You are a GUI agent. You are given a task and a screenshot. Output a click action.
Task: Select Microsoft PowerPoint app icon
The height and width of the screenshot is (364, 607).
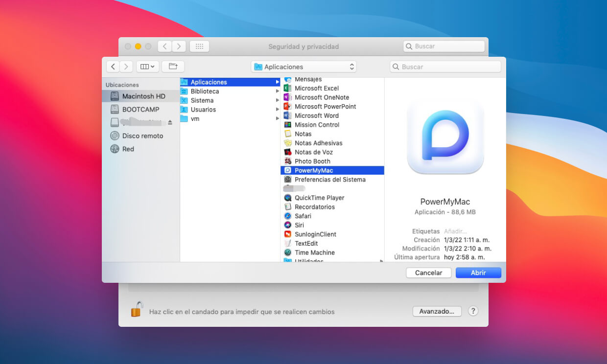288,106
